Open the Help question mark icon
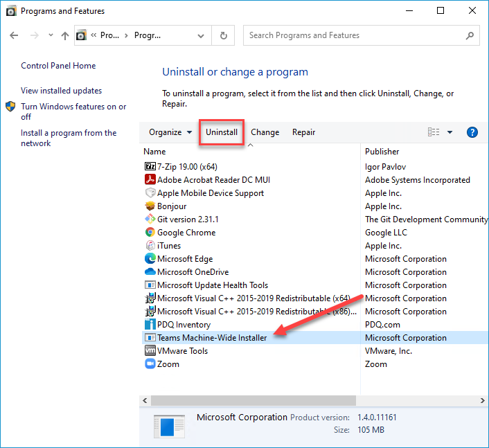The width and height of the screenshot is (489, 448). pyautogui.click(x=472, y=132)
